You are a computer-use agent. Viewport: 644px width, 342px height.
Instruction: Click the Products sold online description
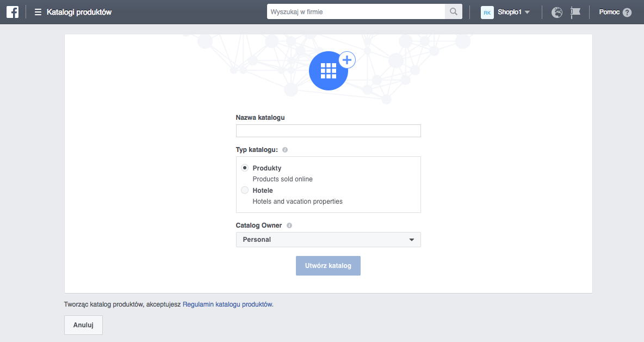tap(283, 179)
